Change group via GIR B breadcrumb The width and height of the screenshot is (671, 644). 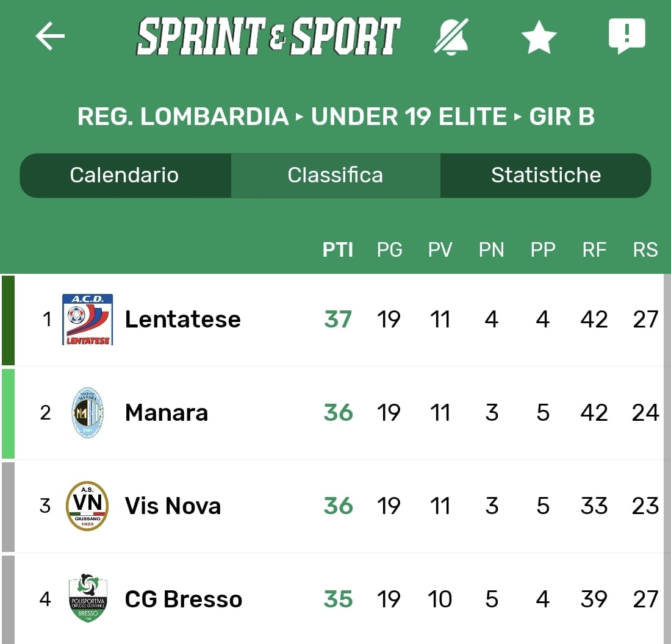coord(562,116)
